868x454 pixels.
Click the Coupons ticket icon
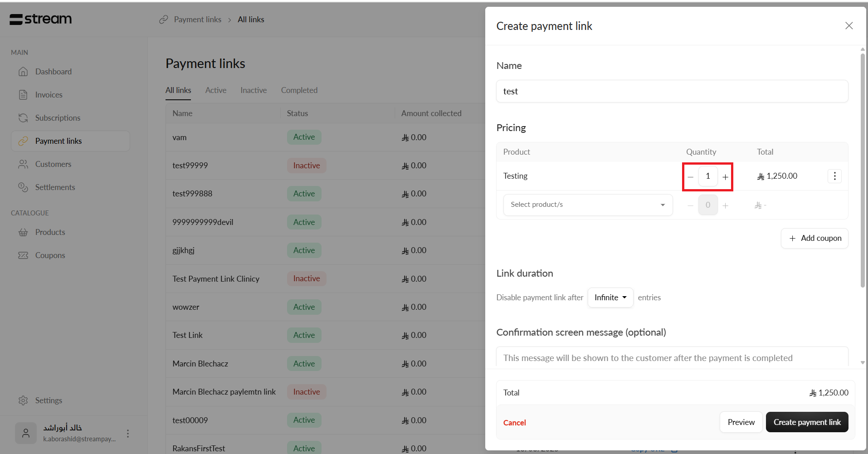[23, 255]
